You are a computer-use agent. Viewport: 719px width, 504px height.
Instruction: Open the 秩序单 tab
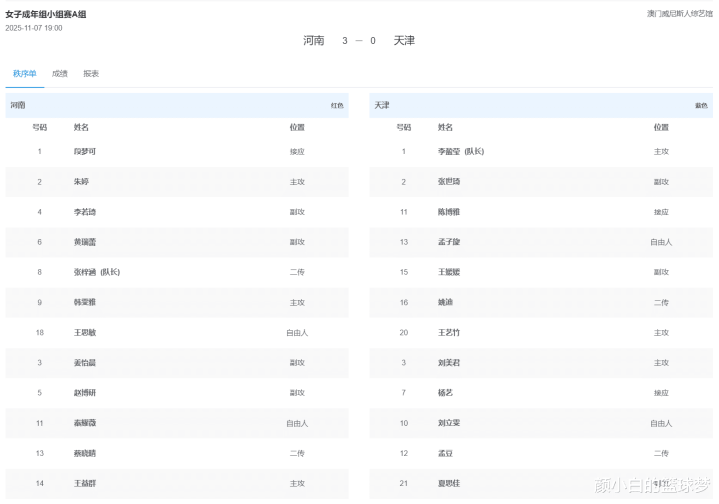click(x=25, y=73)
